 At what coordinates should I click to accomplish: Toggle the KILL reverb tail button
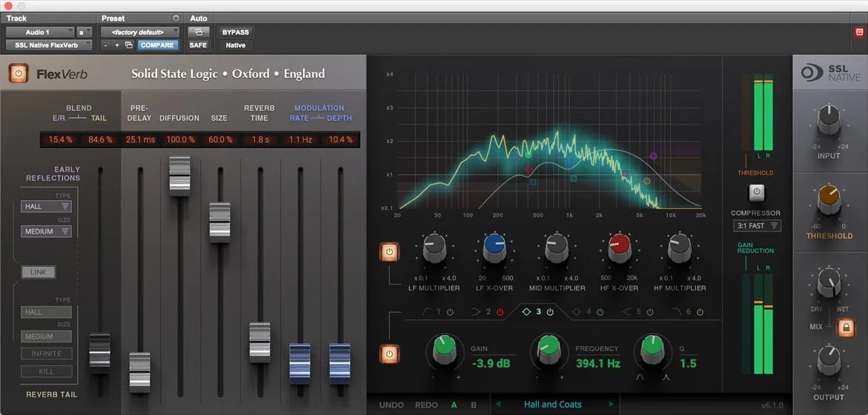[x=47, y=371]
